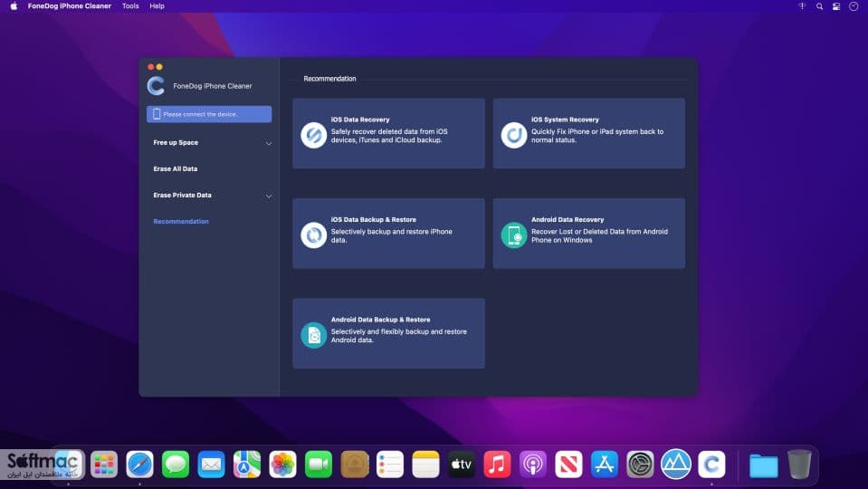The width and height of the screenshot is (868, 489).
Task: Click the clock icon in menu bar
Action: tap(854, 6)
